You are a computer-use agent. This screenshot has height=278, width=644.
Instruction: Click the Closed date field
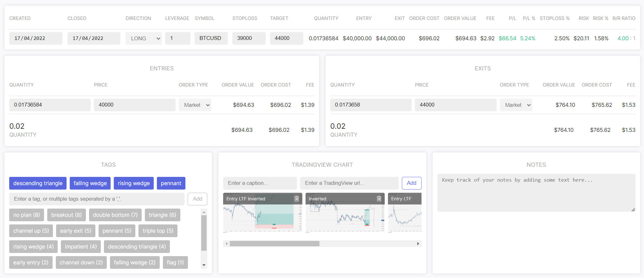click(94, 38)
